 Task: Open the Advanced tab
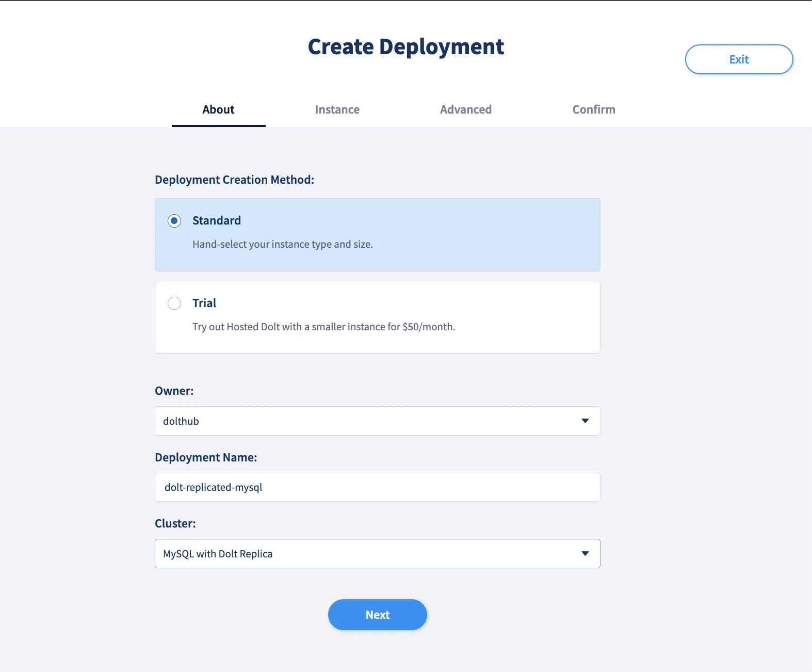[x=465, y=109]
